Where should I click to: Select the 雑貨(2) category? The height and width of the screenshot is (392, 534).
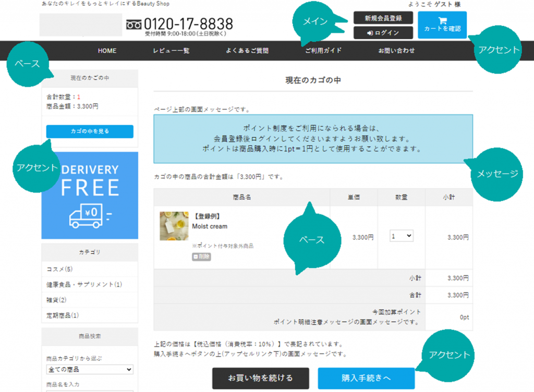pos(56,300)
